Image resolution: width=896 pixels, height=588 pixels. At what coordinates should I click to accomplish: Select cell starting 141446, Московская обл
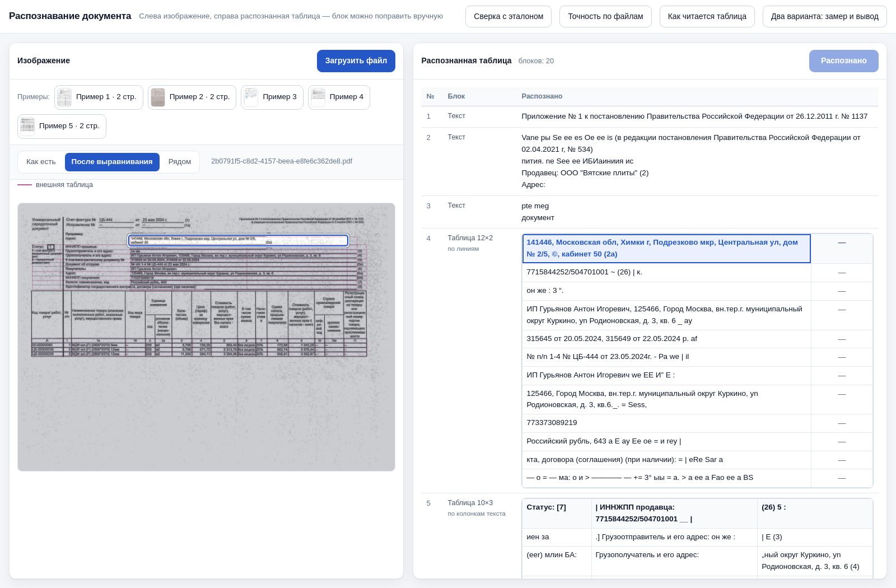click(x=666, y=248)
